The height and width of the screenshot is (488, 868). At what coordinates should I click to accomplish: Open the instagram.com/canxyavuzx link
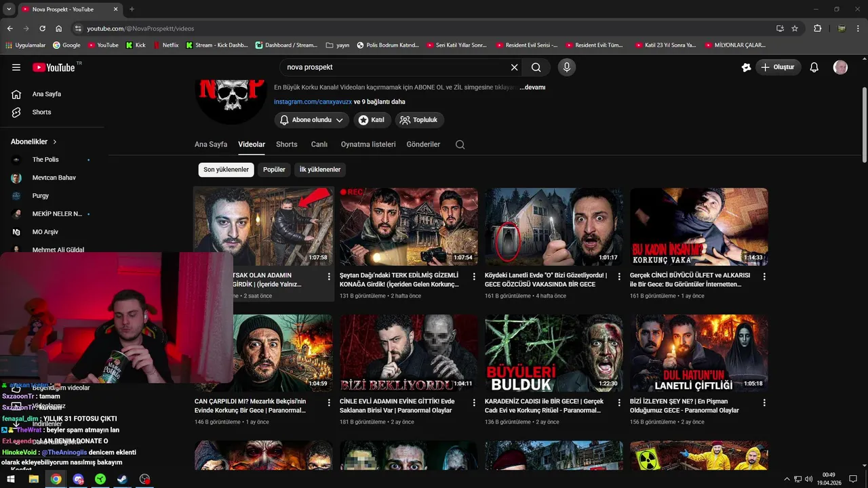313,102
